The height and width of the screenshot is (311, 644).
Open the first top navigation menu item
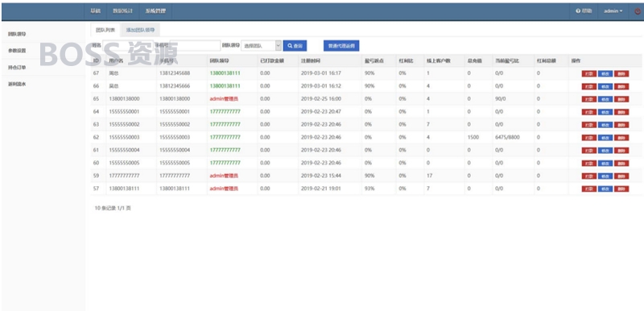coord(95,11)
